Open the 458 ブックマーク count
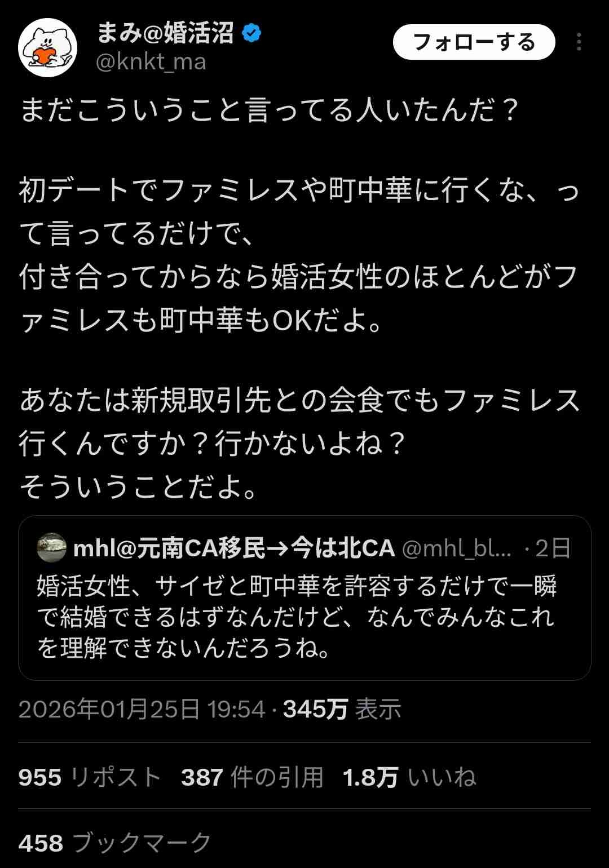 [x=114, y=843]
